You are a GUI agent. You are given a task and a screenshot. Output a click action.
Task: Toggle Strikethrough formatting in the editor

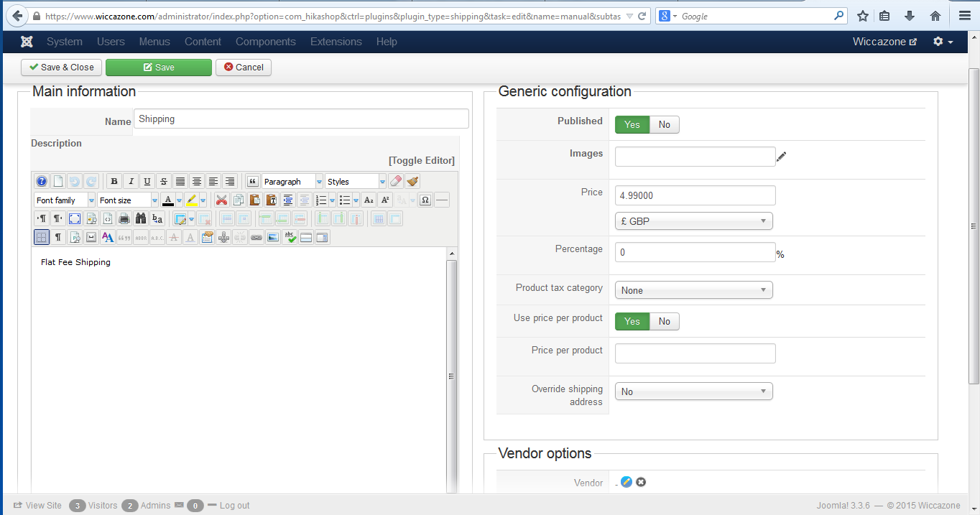164,182
